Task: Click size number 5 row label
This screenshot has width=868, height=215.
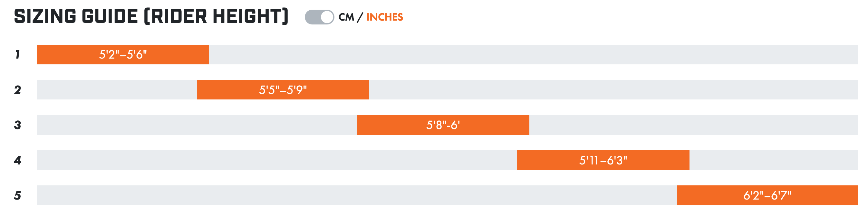Action: (17, 195)
